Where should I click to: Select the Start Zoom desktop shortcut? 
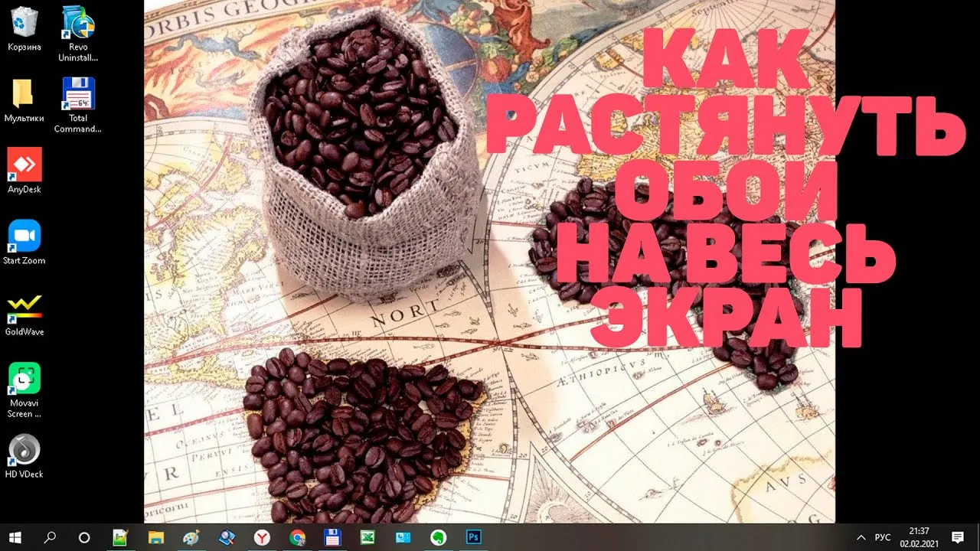tap(24, 243)
